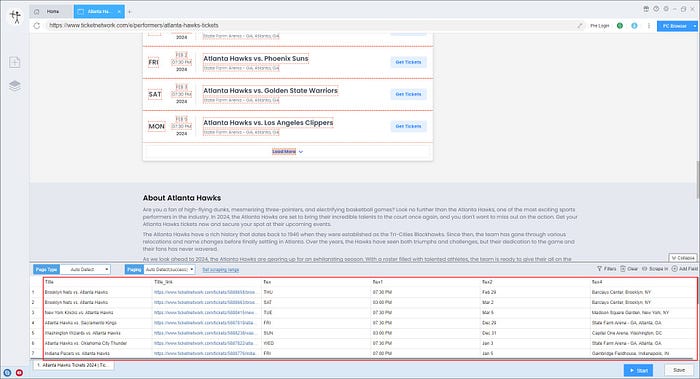Reload the page with the refresh icon
Viewport: 700px width, 379px height.
37,25
